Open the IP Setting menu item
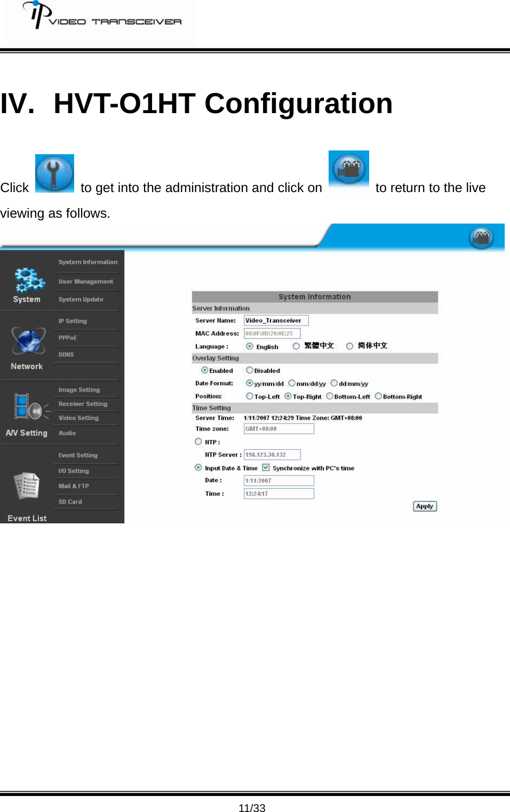The width and height of the screenshot is (510, 812). [x=73, y=321]
